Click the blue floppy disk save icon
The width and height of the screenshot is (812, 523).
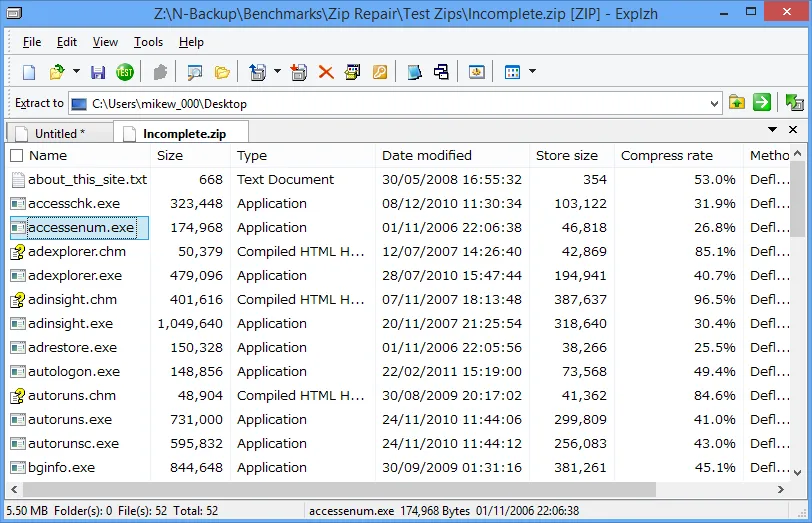(x=98, y=72)
